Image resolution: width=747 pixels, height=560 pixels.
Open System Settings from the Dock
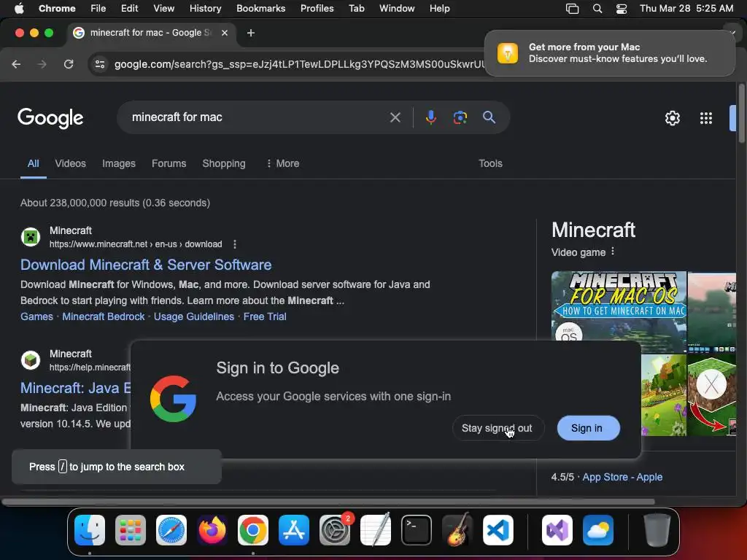click(x=334, y=530)
